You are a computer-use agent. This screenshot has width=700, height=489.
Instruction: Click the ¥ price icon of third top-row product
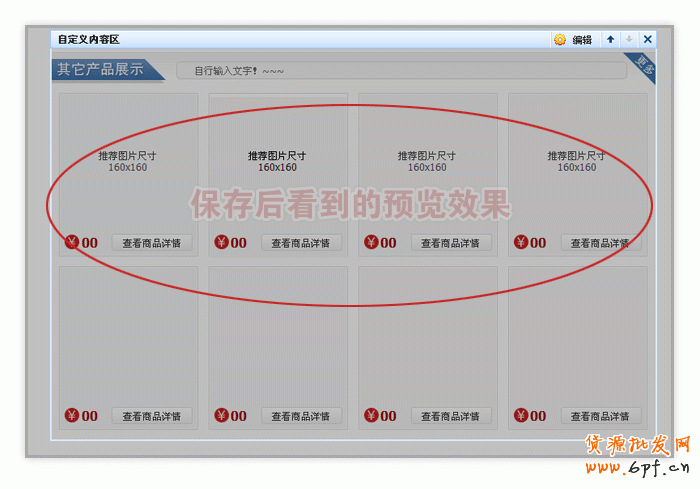371,242
